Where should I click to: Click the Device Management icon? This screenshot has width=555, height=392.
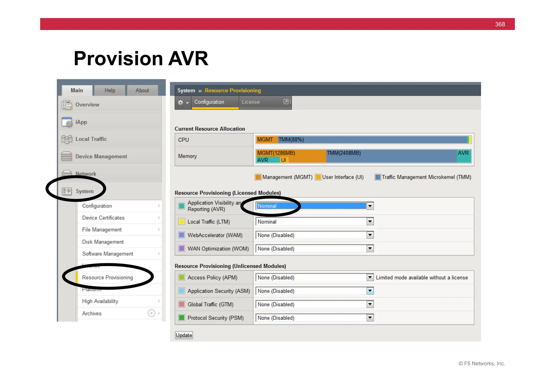67,156
